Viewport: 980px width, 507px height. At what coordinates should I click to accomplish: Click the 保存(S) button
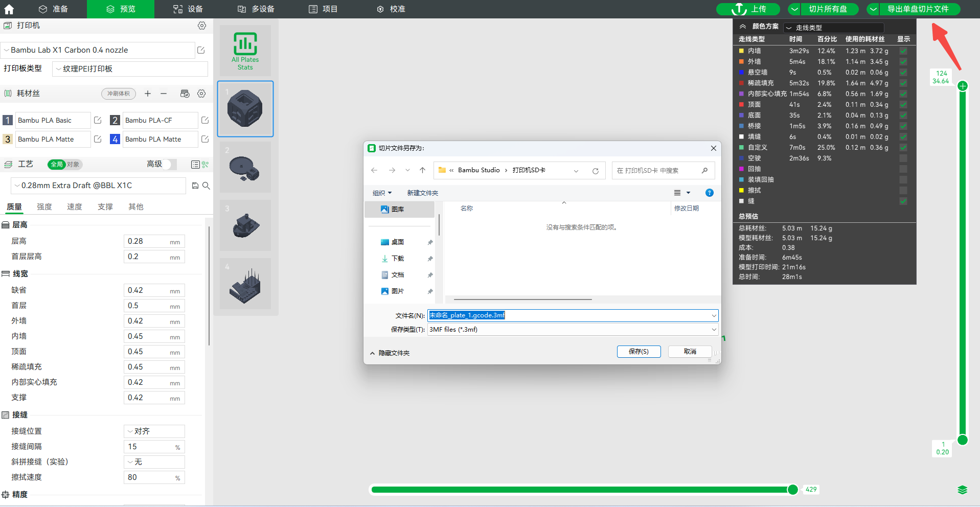(x=639, y=352)
